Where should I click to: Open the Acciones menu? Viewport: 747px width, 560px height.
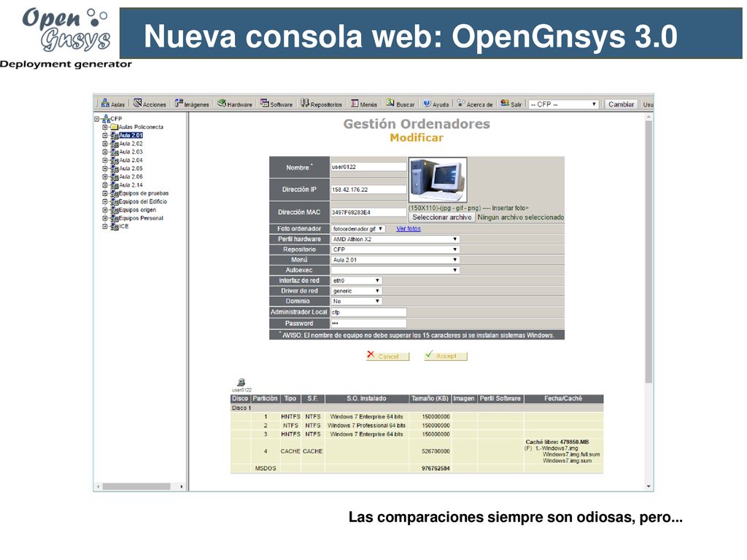click(150, 104)
